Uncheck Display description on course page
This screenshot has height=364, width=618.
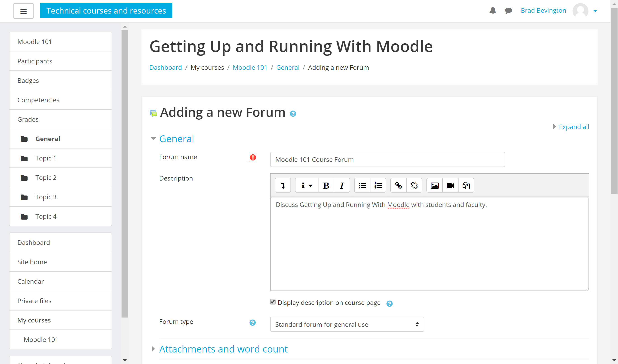pos(273,302)
